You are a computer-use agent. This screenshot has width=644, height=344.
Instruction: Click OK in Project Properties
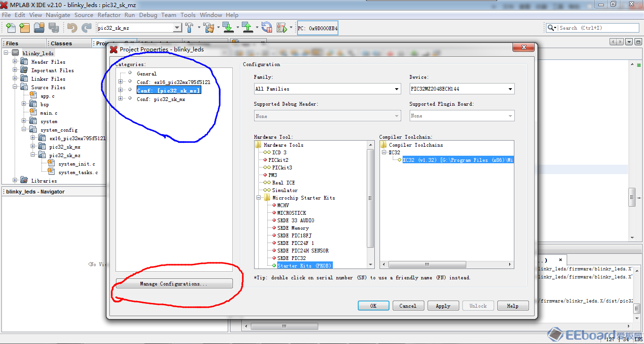[x=373, y=306]
